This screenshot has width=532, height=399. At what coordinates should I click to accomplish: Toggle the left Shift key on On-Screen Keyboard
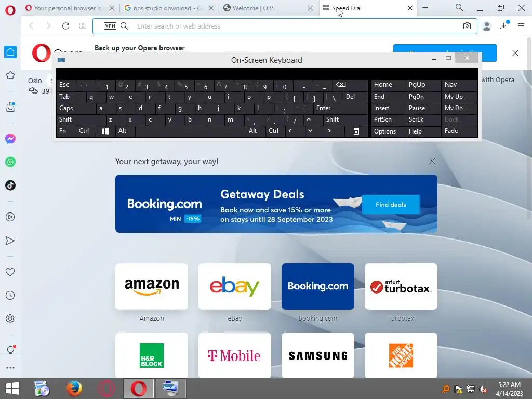click(81, 119)
